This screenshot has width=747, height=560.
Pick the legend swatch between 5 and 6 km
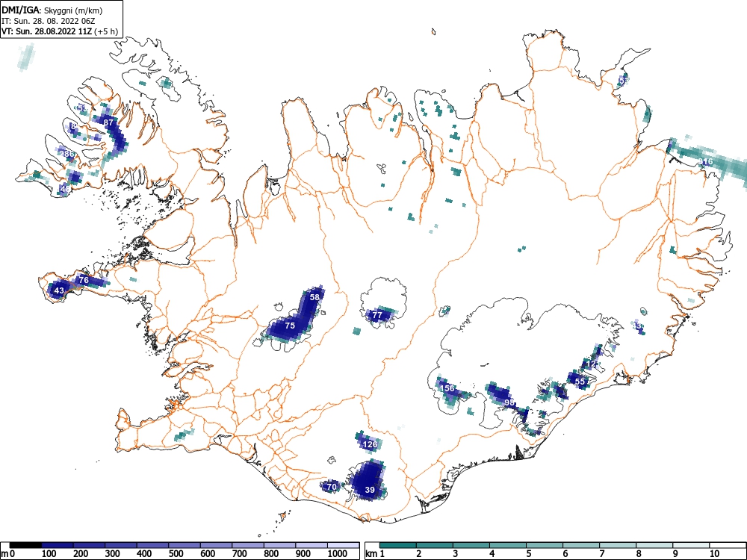point(545,545)
